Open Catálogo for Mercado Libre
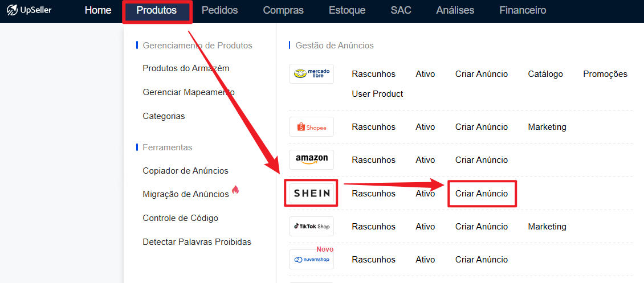The height and width of the screenshot is (283, 644). pyautogui.click(x=545, y=74)
